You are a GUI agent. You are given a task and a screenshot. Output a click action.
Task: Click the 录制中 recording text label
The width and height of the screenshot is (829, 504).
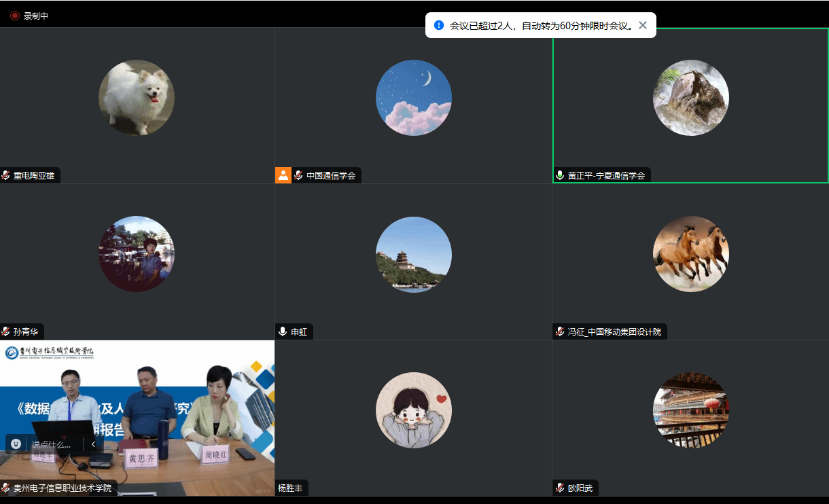point(36,16)
